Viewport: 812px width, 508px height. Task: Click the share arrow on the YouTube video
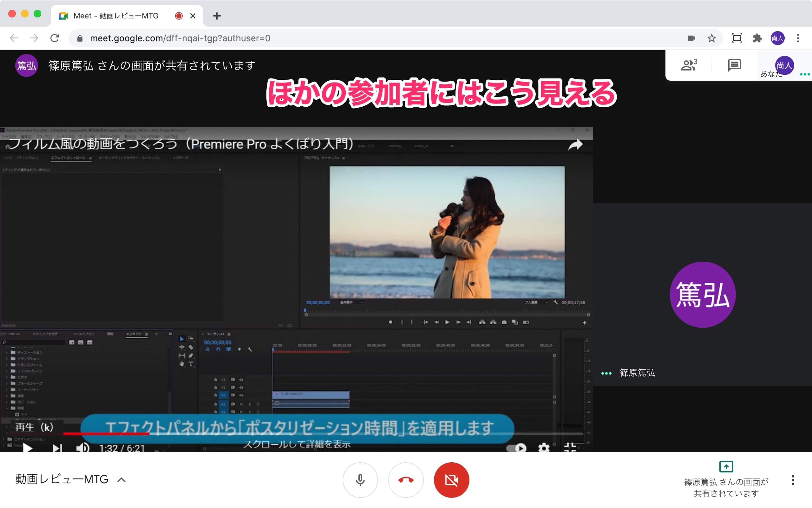click(x=575, y=144)
